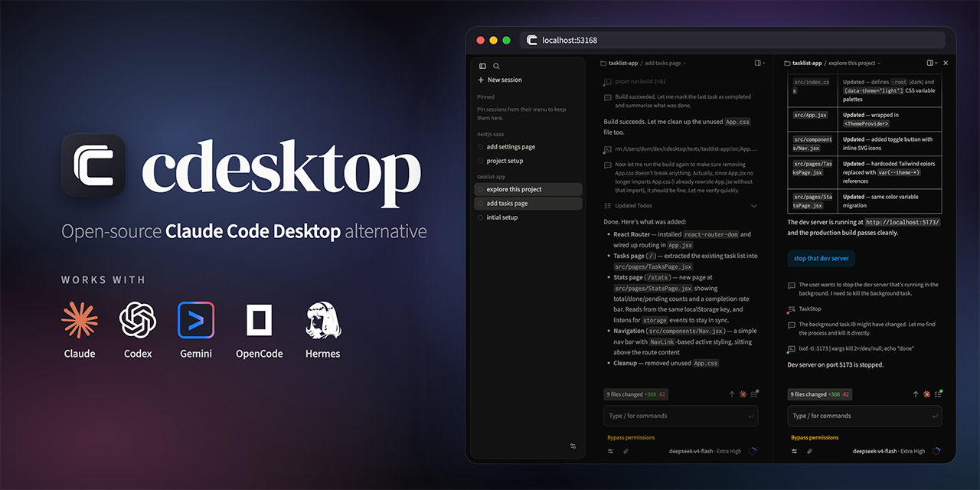Open '9 files changed' chip in right pane
The width and height of the screenshot is (980, 490).
pyautogui.click(x=819, y=394)
